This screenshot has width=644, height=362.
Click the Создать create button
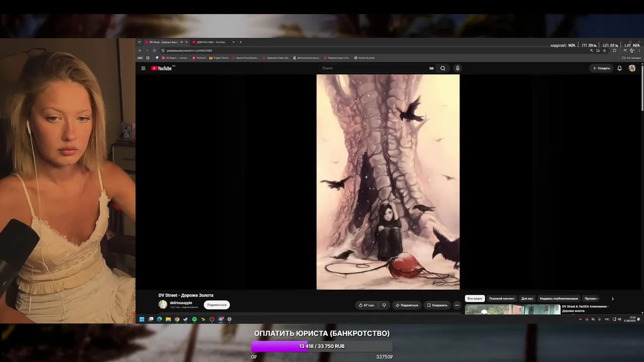click(x=601, y=68)
